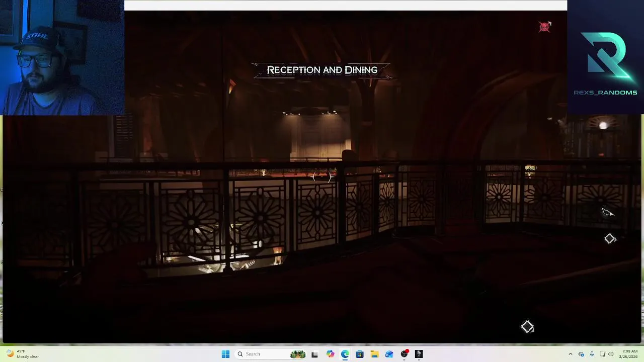Click the webcam overlay thumbnail

62,57
